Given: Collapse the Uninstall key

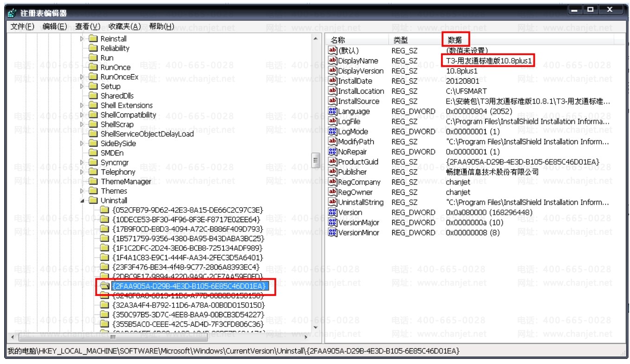Looking at the screenshot, I should pyautogui.click(x=82, y=200).
